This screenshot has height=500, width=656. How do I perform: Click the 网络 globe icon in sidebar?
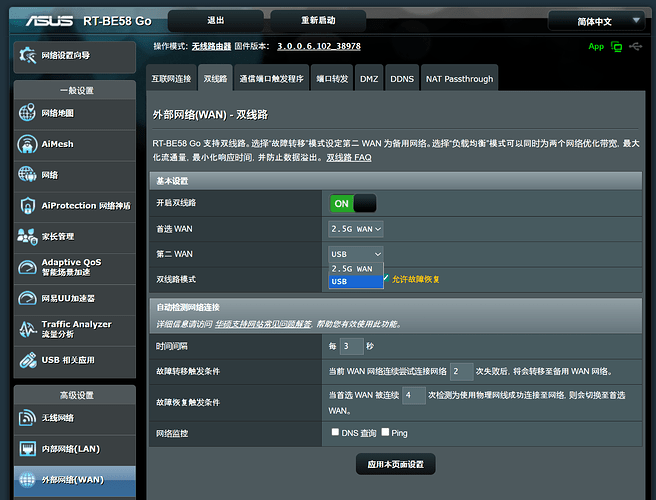27,174
